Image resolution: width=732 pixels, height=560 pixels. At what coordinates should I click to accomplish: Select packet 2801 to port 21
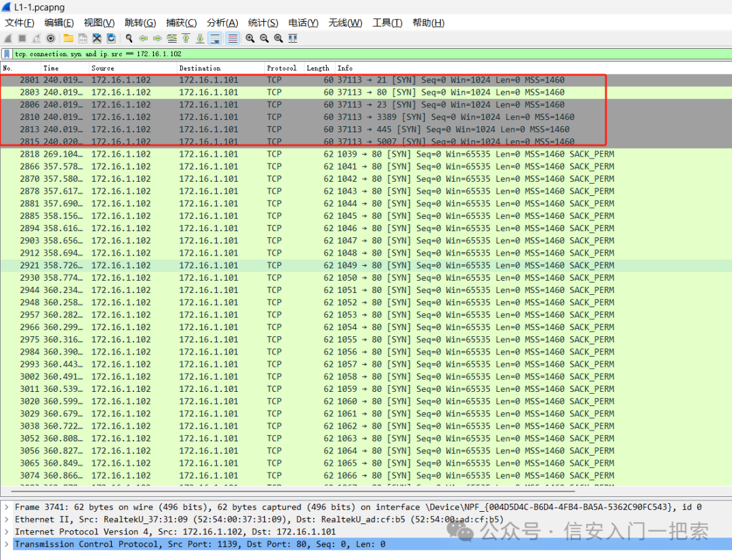point(366,80)
